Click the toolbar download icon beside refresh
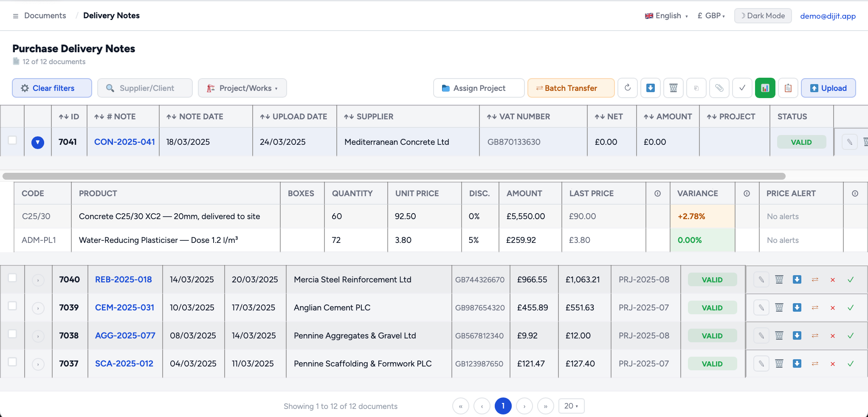Screen dimensions: 868x417 click(651, 88)
